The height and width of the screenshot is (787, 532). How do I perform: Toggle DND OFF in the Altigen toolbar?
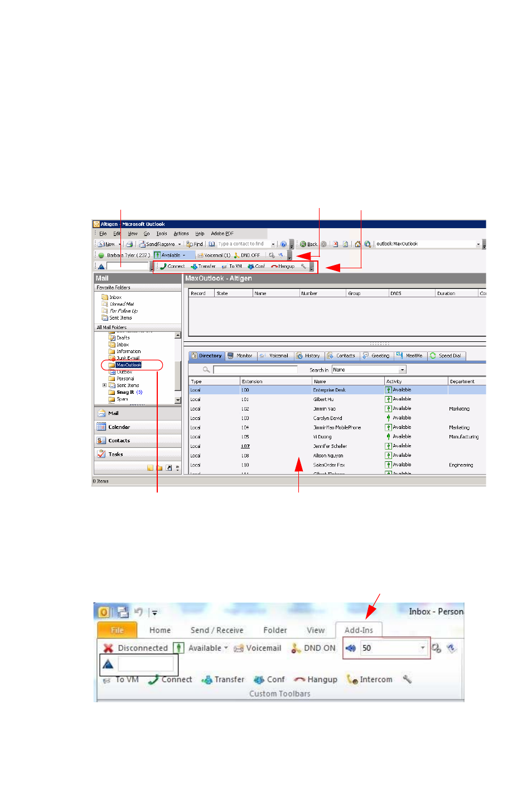(247, 255)
